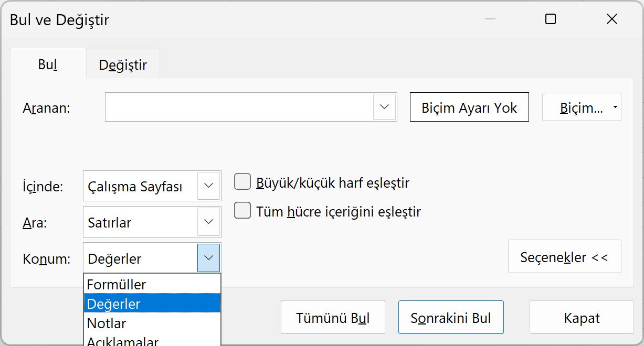Select the Bul tab
The image size is (644, 346).
click(47, 64)
